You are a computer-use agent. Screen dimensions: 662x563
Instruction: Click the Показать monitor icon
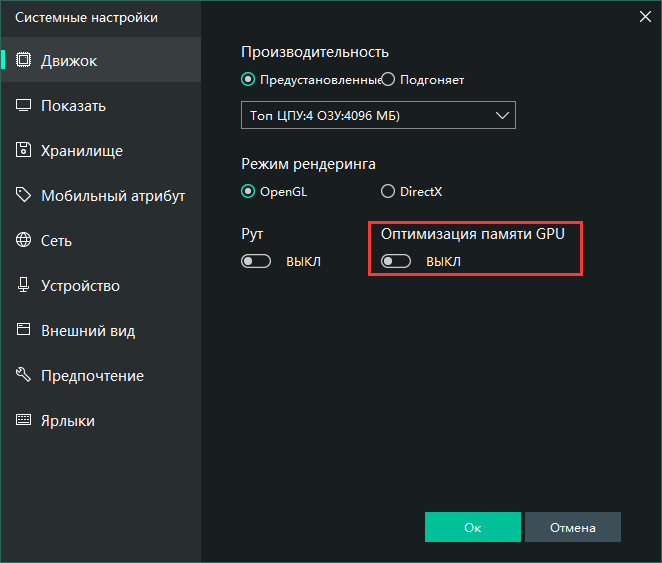(23, 105)
